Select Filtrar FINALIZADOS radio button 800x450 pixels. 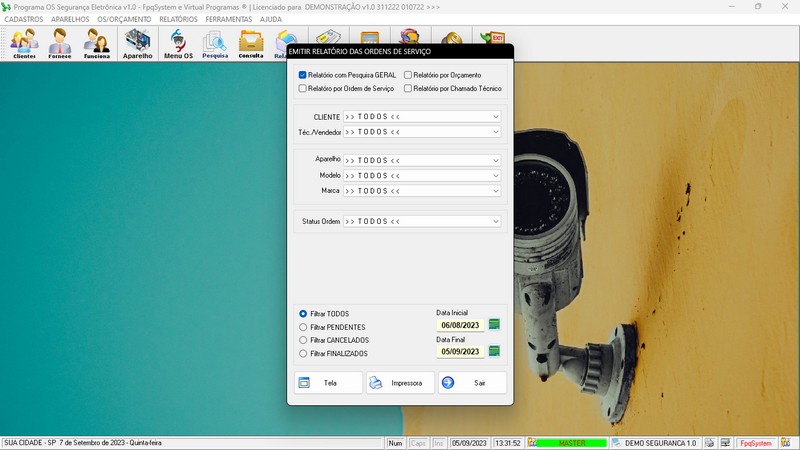[303, 354]
